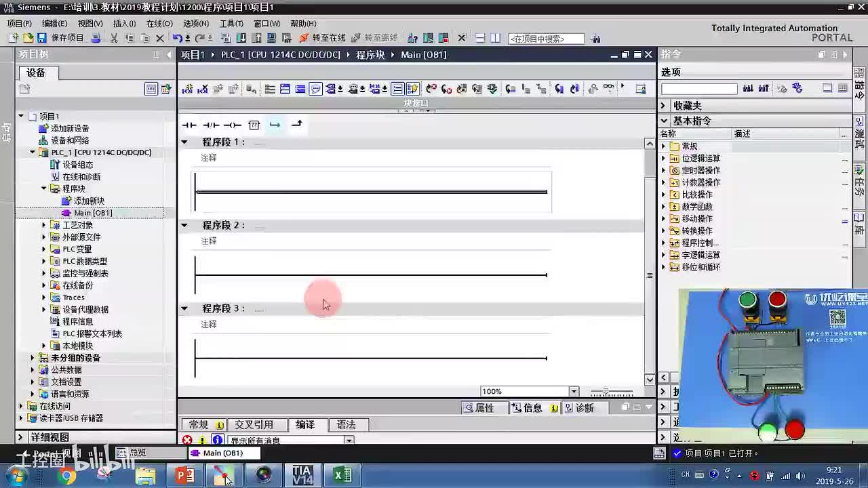Image resolution: width=868 pixels, height=488 pixels.
Task: Toggle the info messages filter icon
Action: tap(217, 441)
